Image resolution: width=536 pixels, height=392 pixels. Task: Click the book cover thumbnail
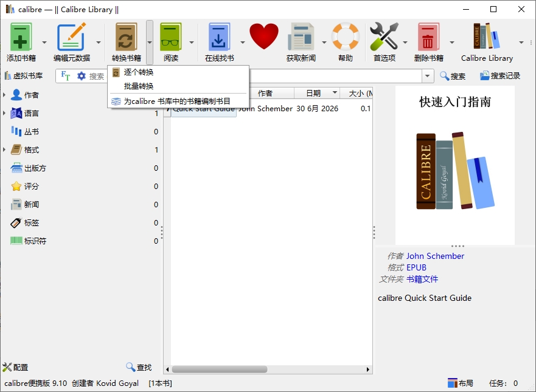[454, 165]
